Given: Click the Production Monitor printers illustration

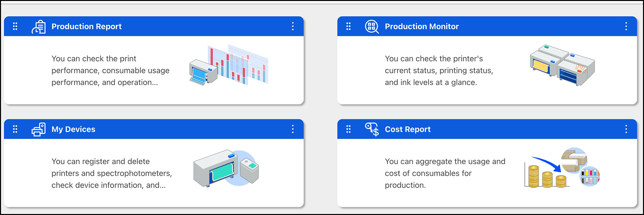Looking at the screenshot, I should tap(562, 65).
